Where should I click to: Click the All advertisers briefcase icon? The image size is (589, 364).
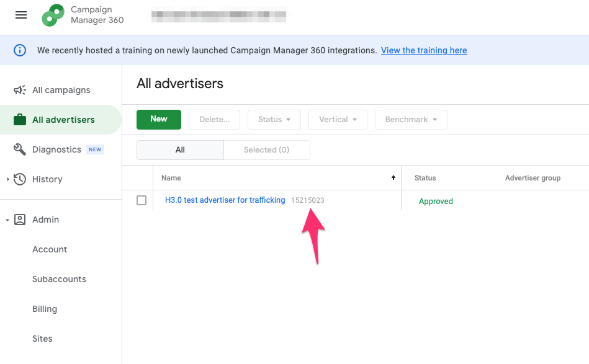click(x=20, y=120)
